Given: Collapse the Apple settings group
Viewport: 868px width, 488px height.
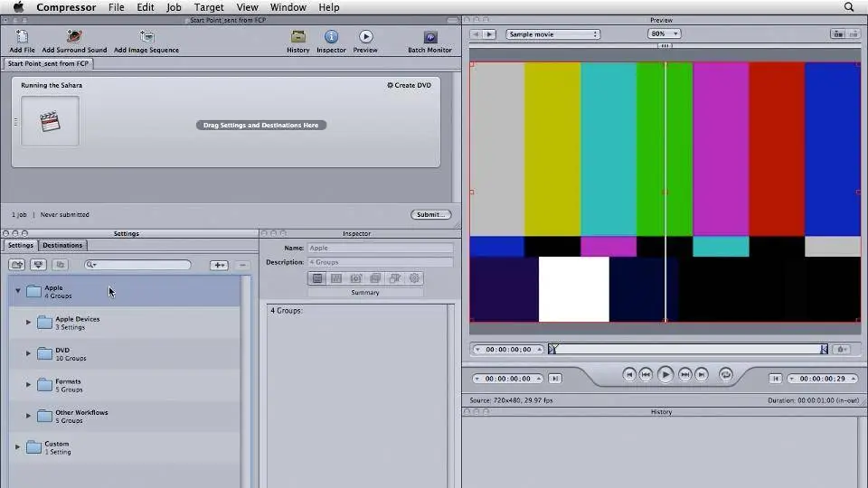Looking at the screenshot, I should 18,290.
